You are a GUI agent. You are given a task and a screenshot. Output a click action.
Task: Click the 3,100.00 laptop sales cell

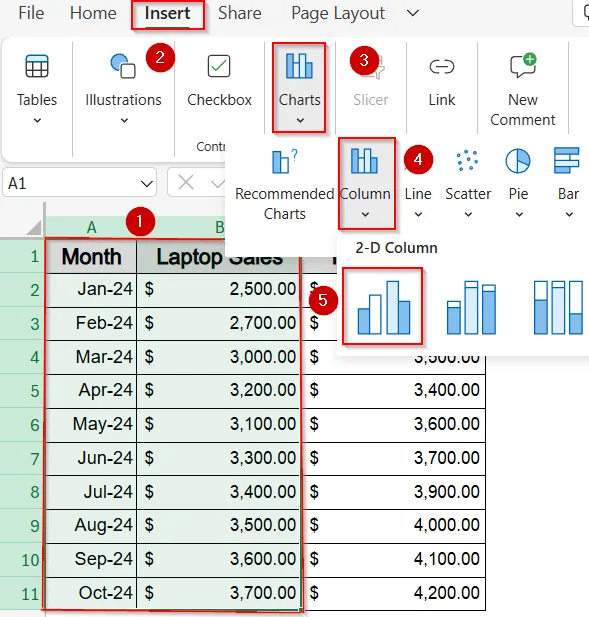click(218, 425)
